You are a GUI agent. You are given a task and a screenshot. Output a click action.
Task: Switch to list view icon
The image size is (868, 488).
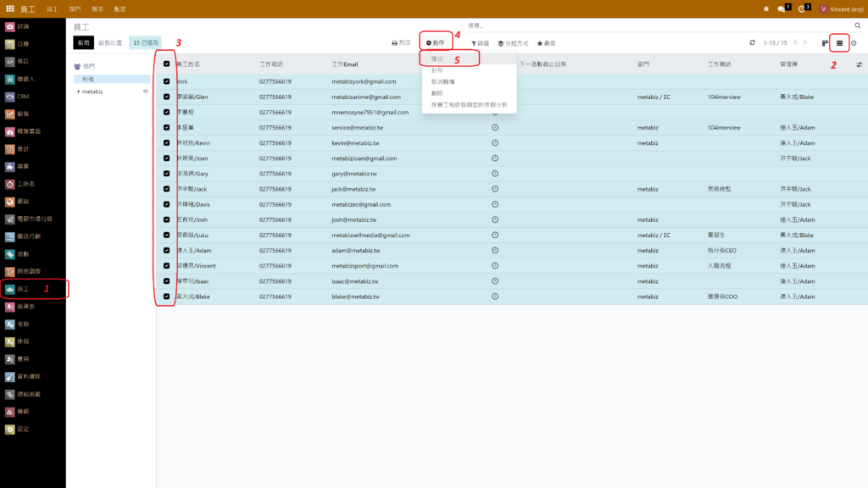[x=839, y=43]
